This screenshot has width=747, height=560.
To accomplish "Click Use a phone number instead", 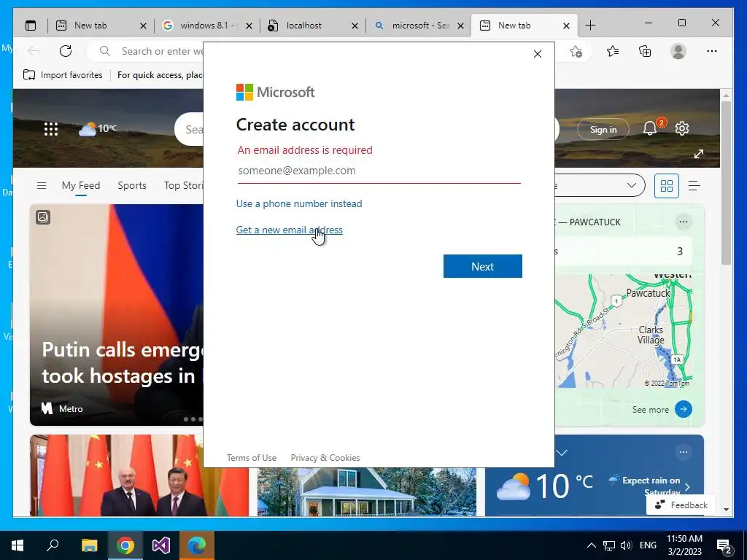I will 299,203.
